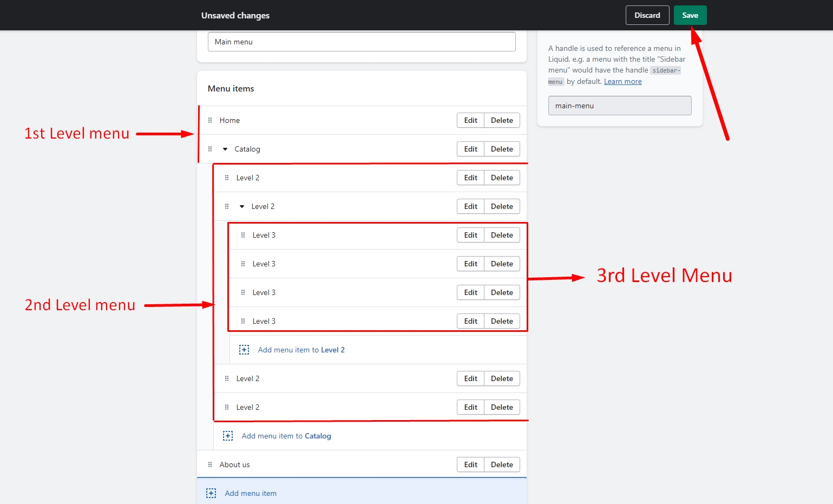833x504 pixels.
Task: Add menu item to Level 2
Action: 301,350
